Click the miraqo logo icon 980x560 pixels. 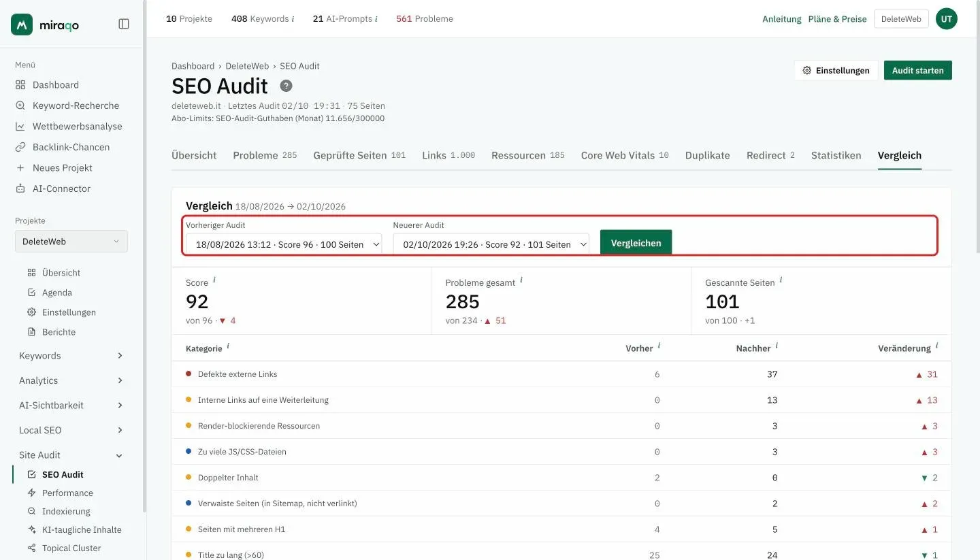pyautogui.click(x=22, y=24)
